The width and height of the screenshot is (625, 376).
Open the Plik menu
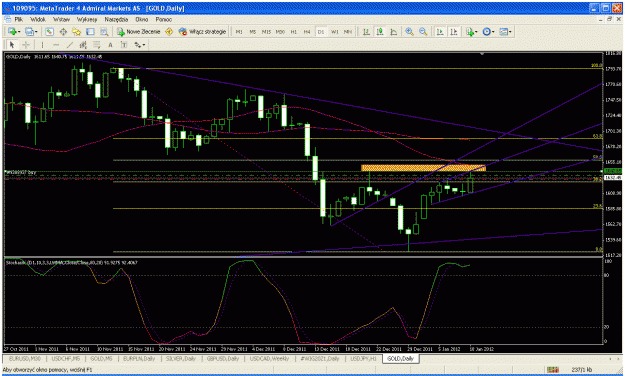[x=19, y=19]
